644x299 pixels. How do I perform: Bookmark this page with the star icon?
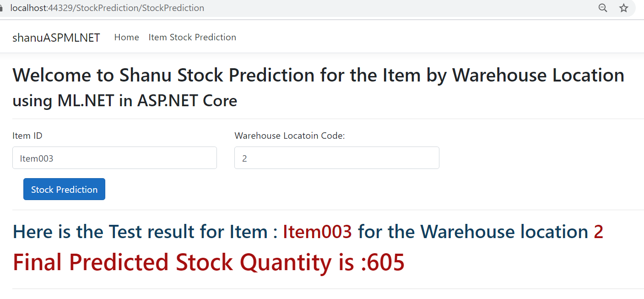623,8
